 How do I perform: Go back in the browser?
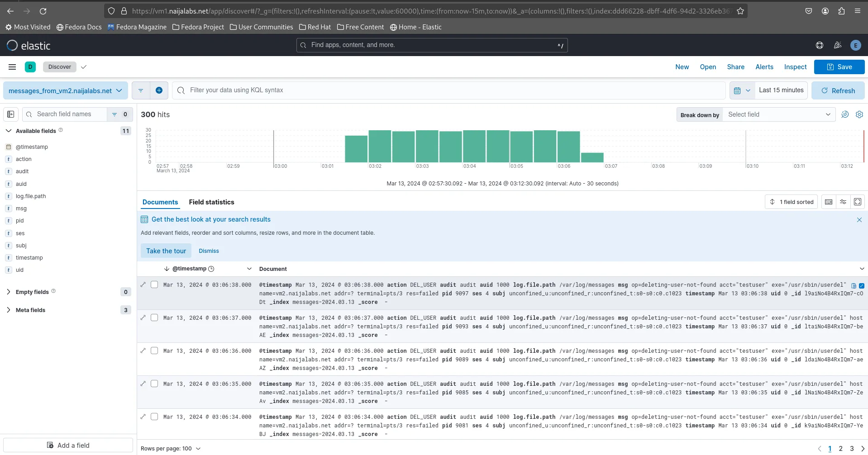(10, 11)
